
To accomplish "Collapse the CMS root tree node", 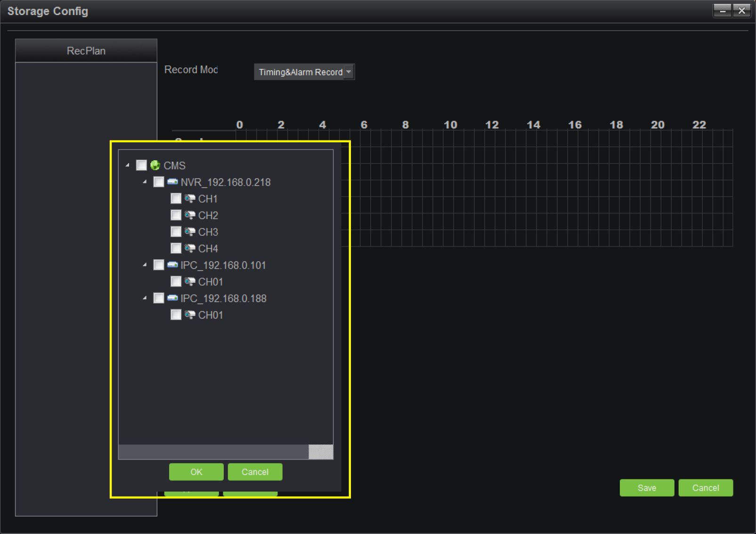I will click(x=128, y=165).
